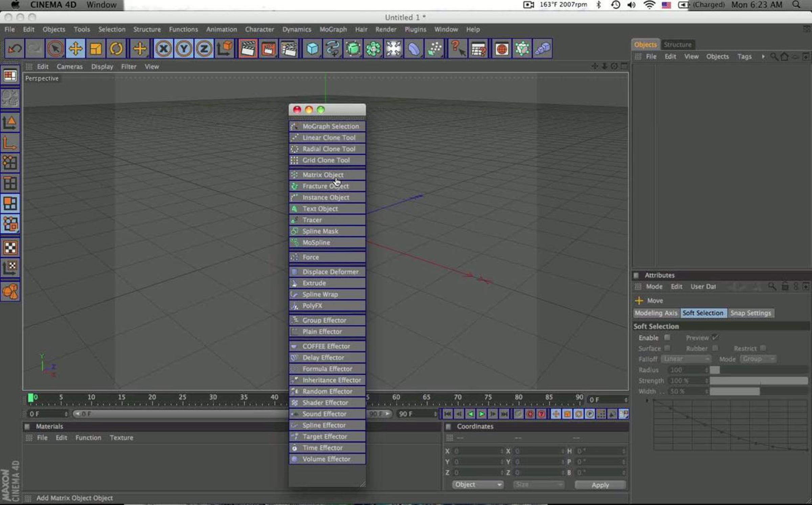Open the MoGraph menu
The height and width of the screenshot is (505, 812).
click(333, 29)
